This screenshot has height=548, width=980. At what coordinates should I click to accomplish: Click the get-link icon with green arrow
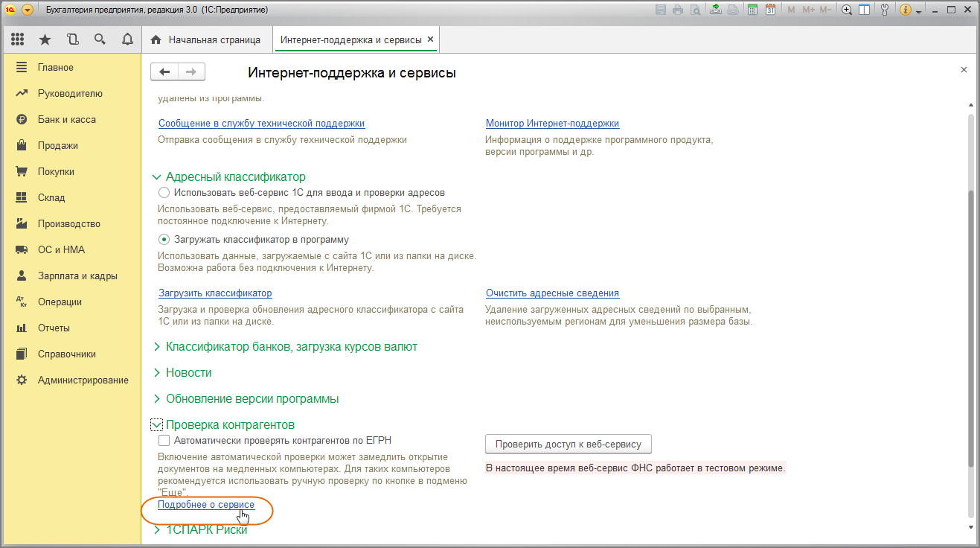coord(716,10)
